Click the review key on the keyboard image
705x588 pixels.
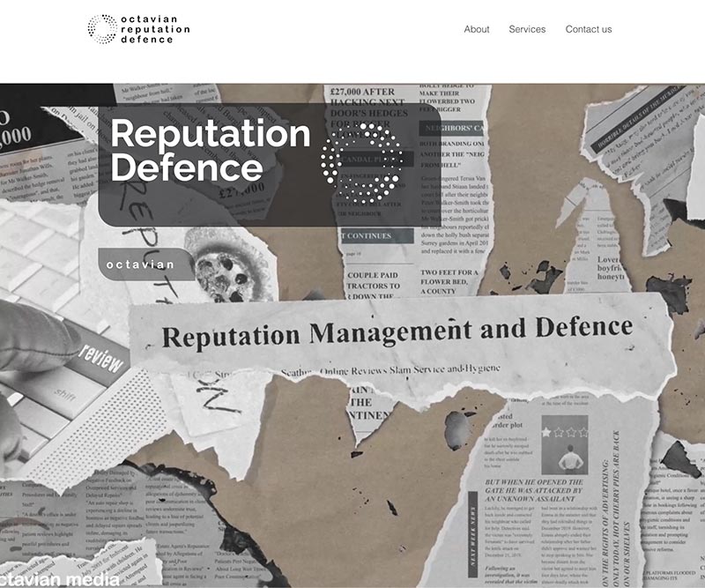tap(101, 359)
